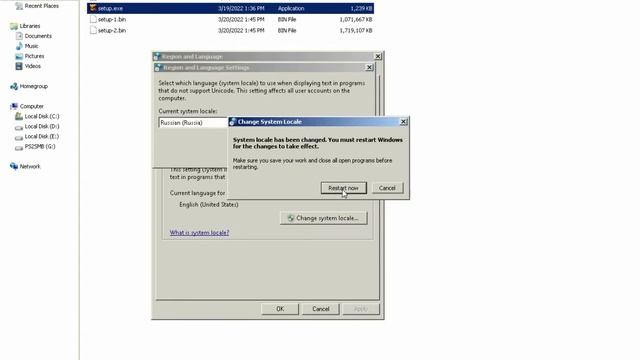
Task: Open Recent Places in sidebar
Action: click(41, 6)
